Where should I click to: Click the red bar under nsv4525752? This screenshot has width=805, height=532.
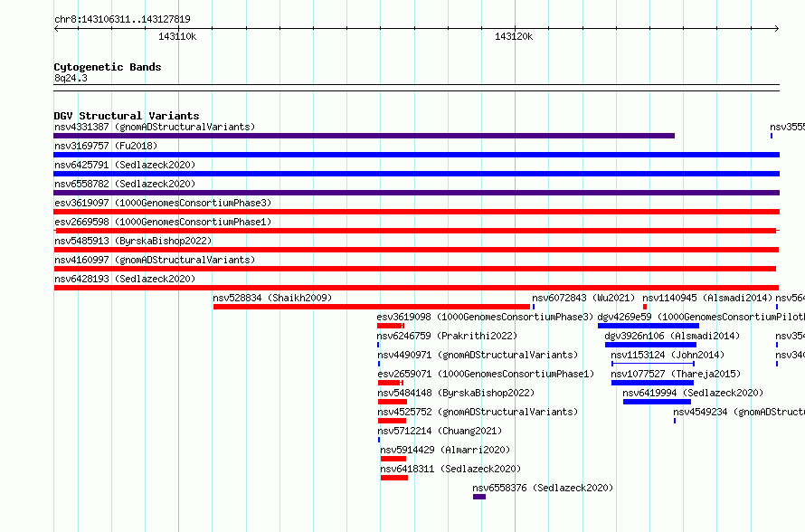(x=393, y=421)
